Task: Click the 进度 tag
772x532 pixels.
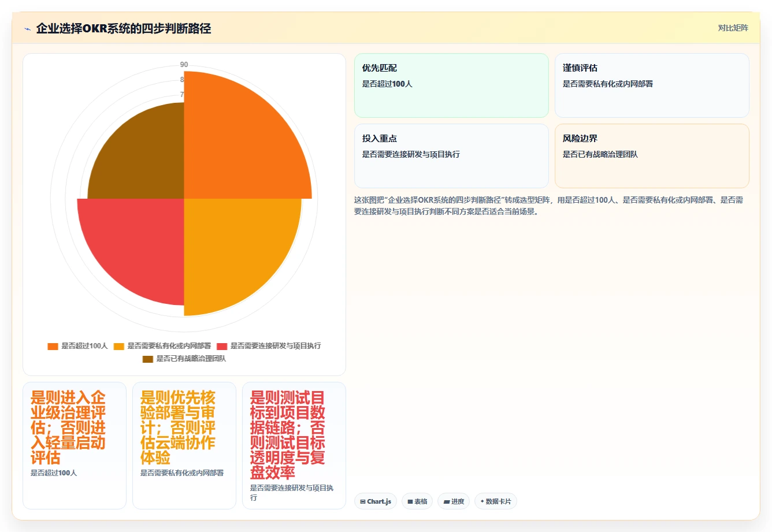Action: pos(454,501)
